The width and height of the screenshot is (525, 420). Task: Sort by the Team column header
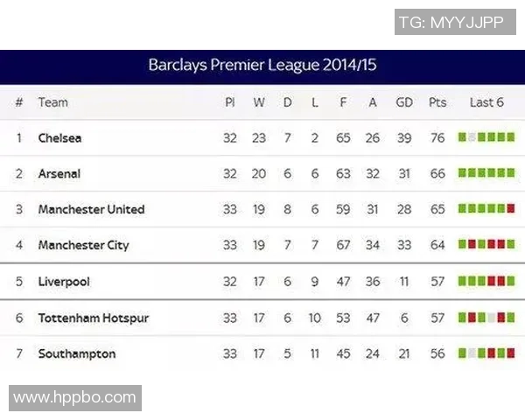click(52, 102)
